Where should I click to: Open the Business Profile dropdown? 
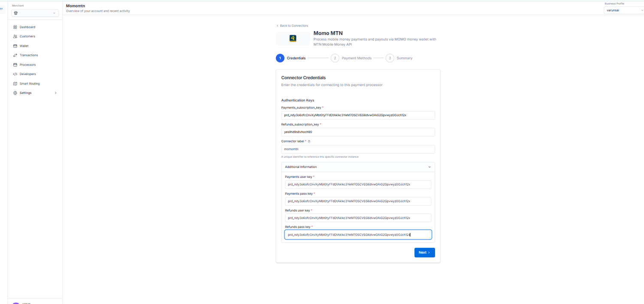[623, 10]
